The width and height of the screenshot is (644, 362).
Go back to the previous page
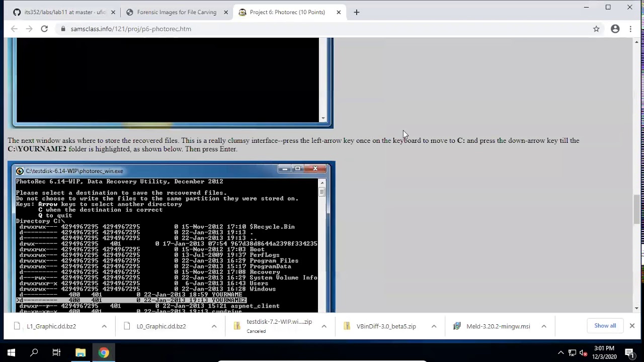coord(14,29)
